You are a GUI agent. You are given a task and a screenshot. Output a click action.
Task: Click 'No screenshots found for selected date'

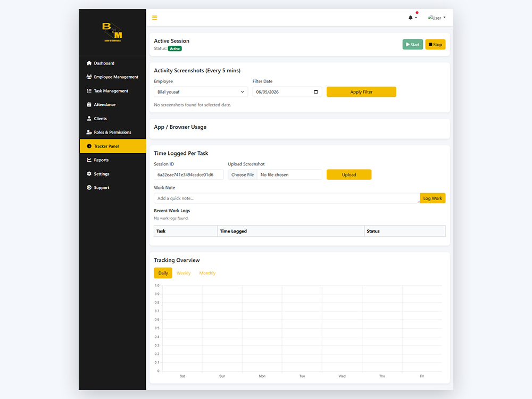pos(193,105)
